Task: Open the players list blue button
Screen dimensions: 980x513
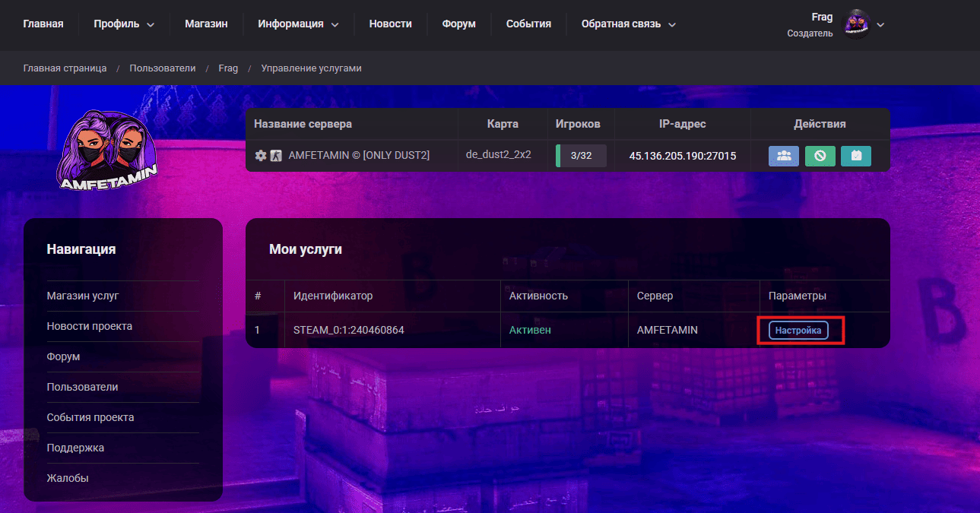Action: tap(784, 156)
